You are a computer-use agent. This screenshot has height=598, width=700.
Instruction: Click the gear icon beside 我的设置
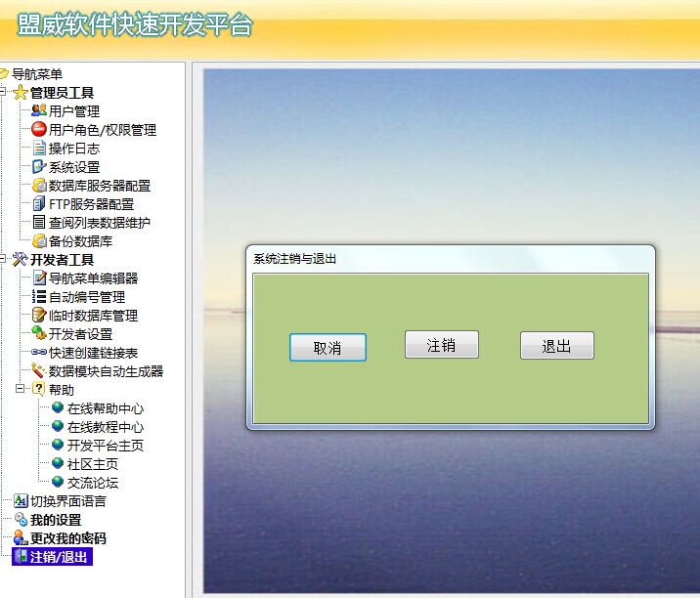coord(21,520)
